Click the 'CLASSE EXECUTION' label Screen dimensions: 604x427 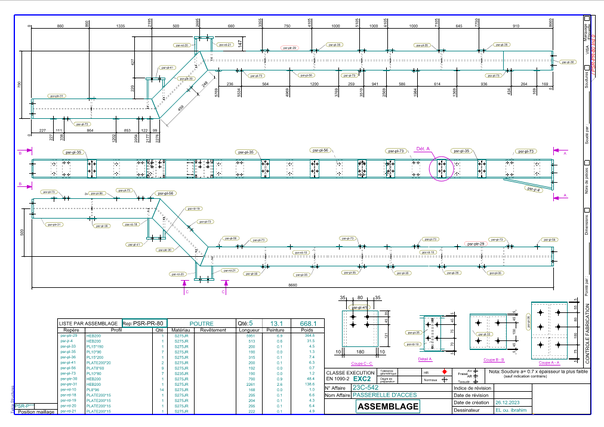pos(350,373)
